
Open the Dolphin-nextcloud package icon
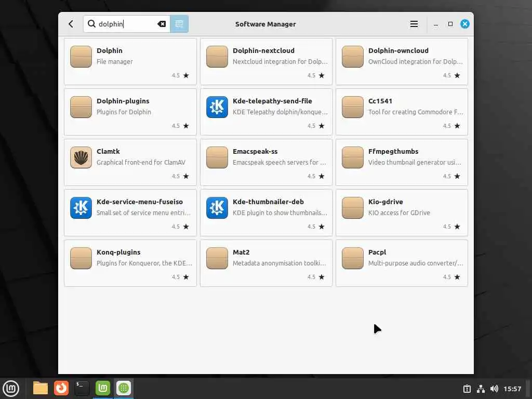click(217, 57)
